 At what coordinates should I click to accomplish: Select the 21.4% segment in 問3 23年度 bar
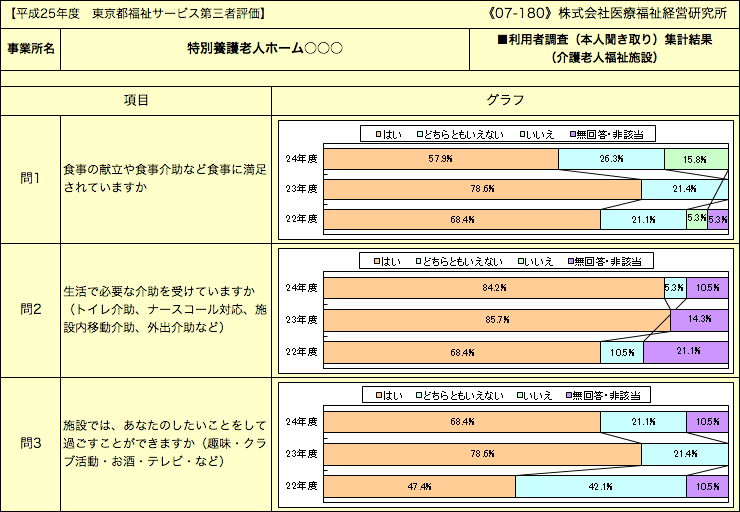(x=685, y=454)
